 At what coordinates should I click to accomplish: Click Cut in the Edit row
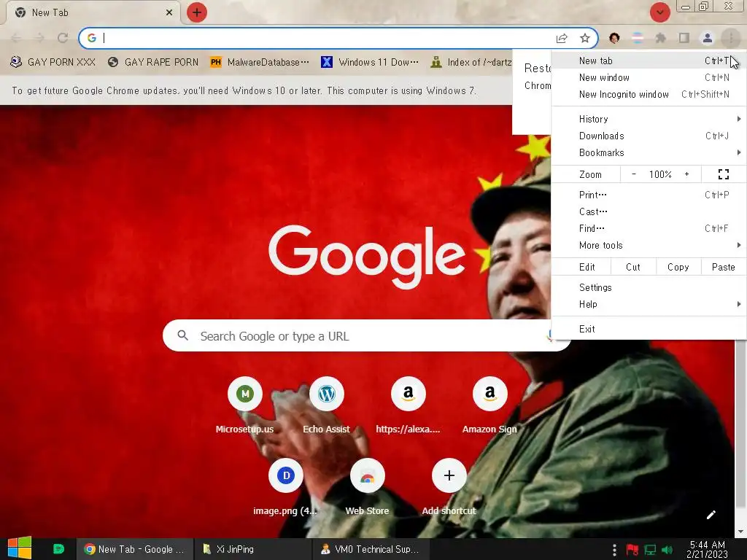point(633,267)
